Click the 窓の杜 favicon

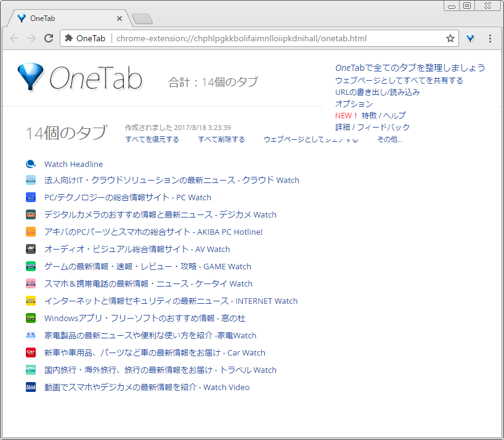(31, 318)
